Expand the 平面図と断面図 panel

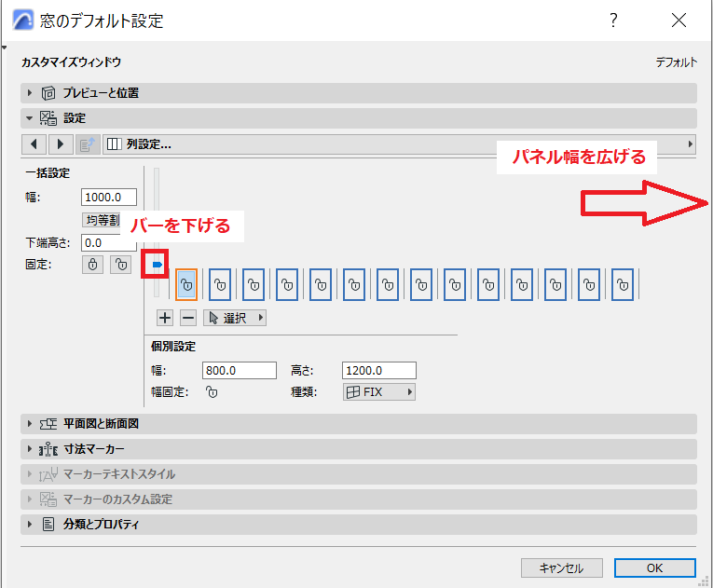(x=359, y=424)
